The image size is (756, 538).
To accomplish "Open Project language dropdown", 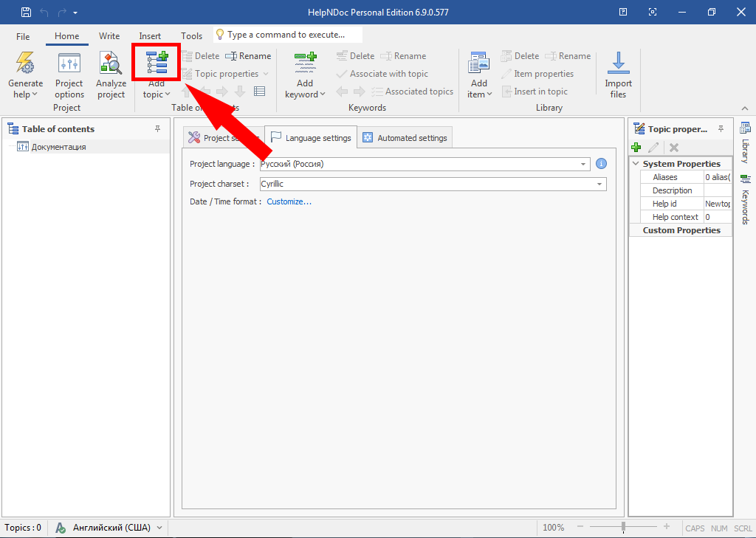I will point(583,165).
